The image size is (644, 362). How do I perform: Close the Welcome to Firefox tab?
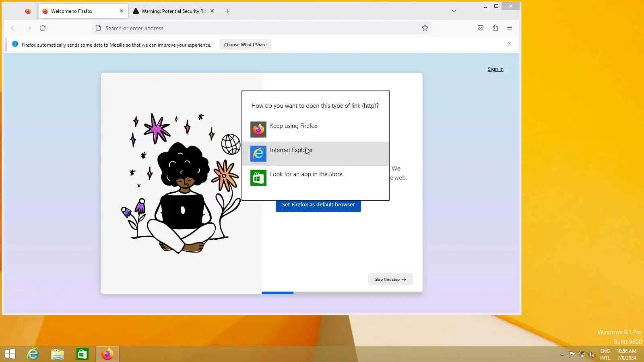[x=122, y=11]
